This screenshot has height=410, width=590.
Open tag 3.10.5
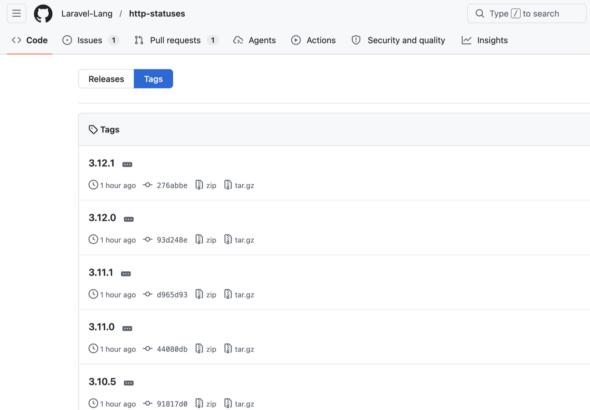(x=102, y=382)
